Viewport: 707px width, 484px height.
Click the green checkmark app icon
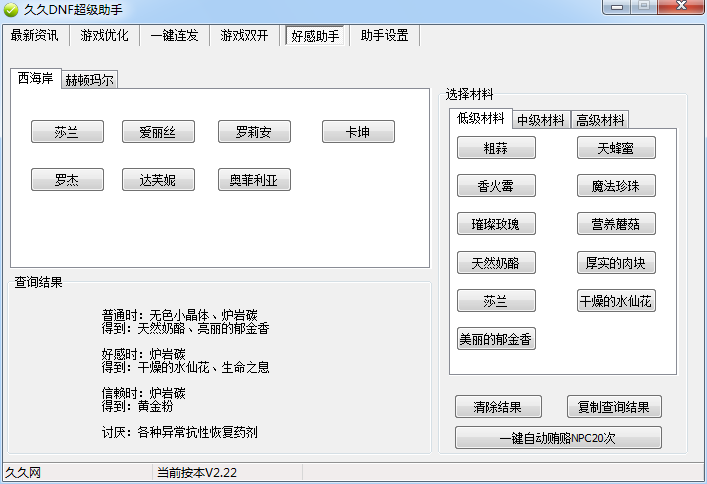[11, 9]
